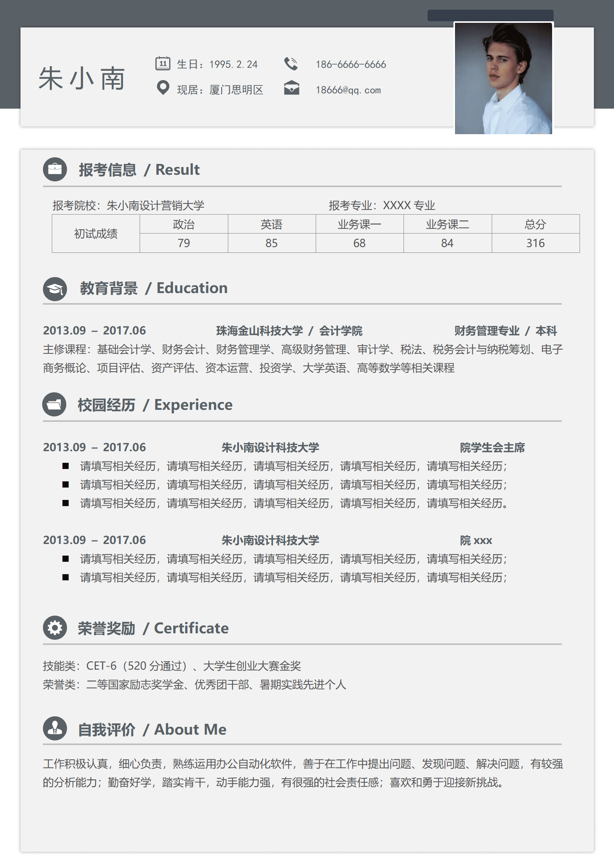Click the 政治 column header
This screenshot has height=868, width=614.
point(184,224)
